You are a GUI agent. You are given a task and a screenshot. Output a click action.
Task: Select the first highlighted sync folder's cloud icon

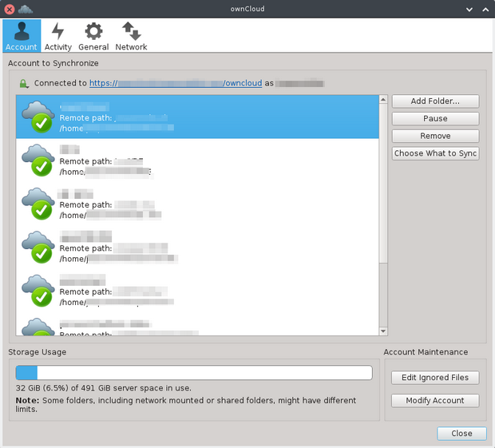[x=38, y=117]
